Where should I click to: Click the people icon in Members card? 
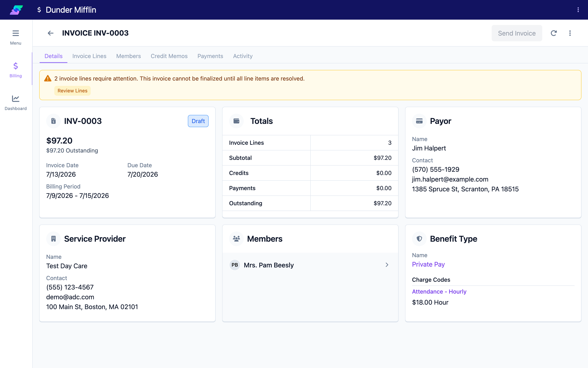[236, 239]
